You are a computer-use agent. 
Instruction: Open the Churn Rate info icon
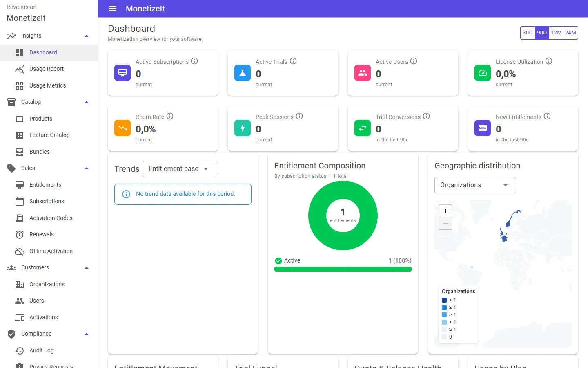(x=170, y=116)
